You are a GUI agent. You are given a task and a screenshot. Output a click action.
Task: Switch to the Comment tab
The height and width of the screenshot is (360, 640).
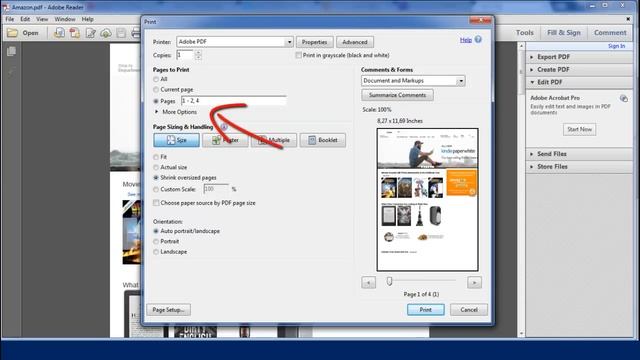click(610, 33)
